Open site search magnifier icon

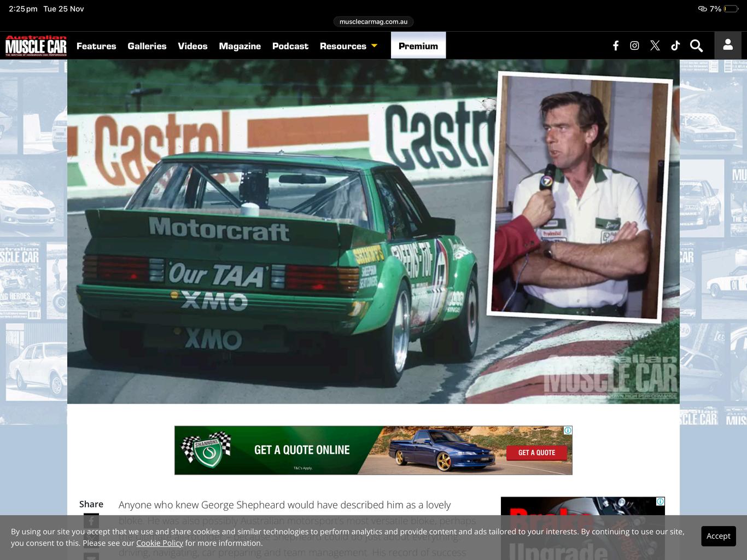click(696, 46)
